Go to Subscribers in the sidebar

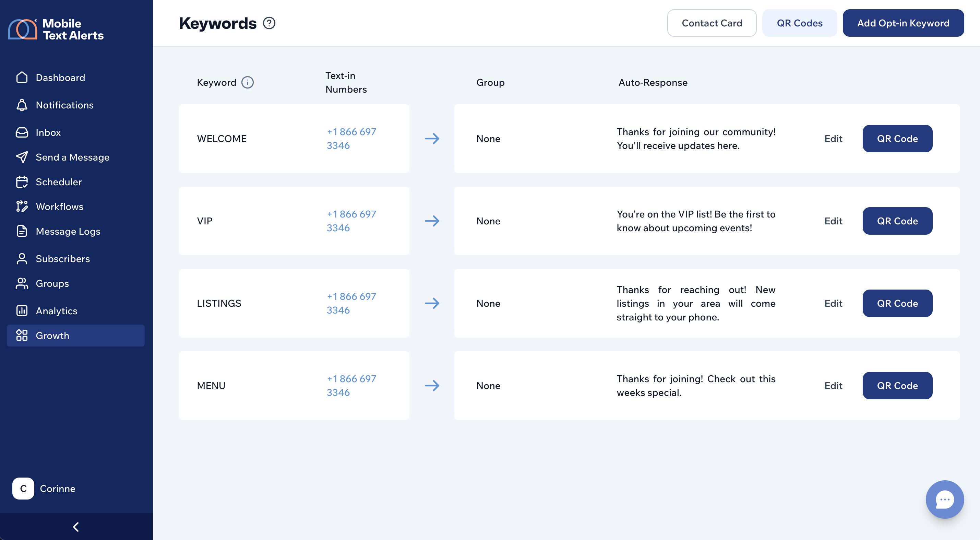click(x=63, y=259)
